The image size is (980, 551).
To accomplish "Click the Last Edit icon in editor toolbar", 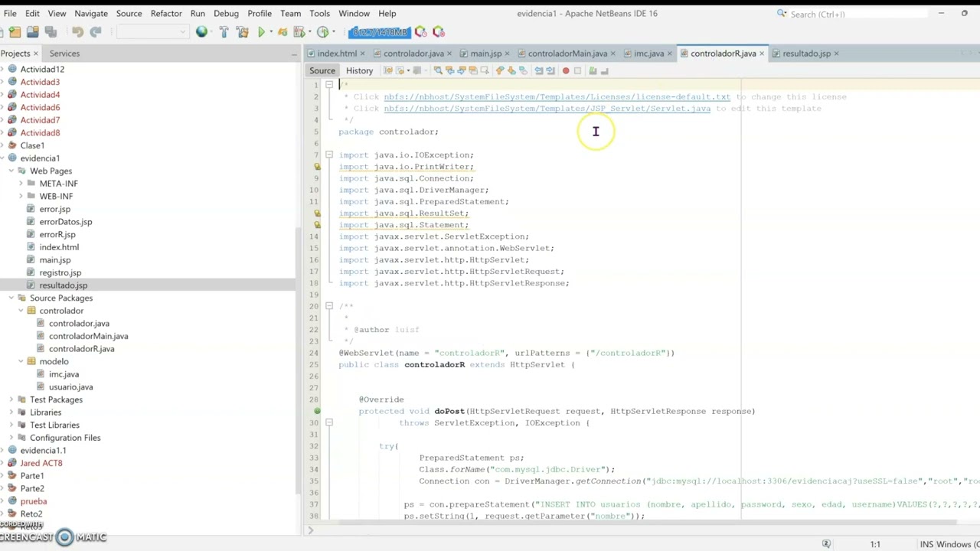I will [x=388, y=70].
